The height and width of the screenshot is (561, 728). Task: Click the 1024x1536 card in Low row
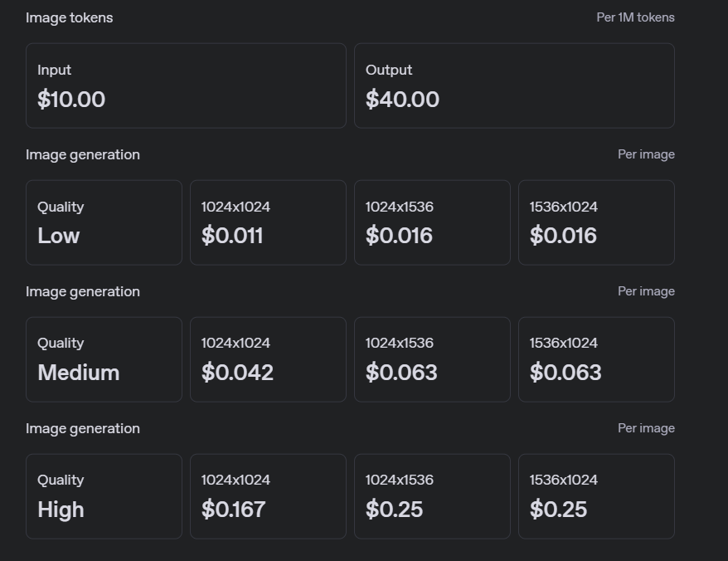432,222
